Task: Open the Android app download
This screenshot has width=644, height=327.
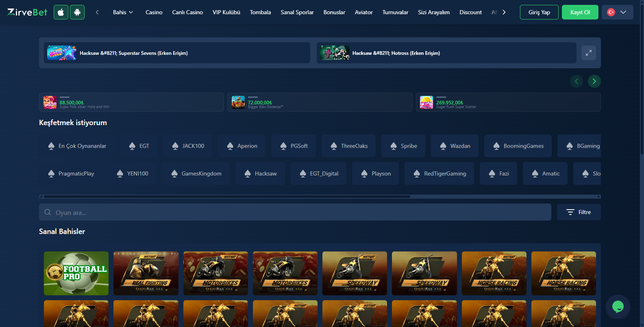Action: [77, 12]
